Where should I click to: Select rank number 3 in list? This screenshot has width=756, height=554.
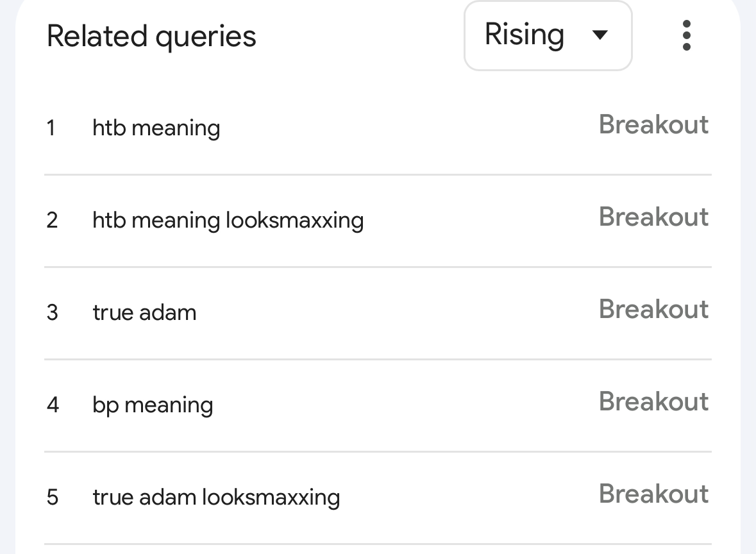(52, 313)
